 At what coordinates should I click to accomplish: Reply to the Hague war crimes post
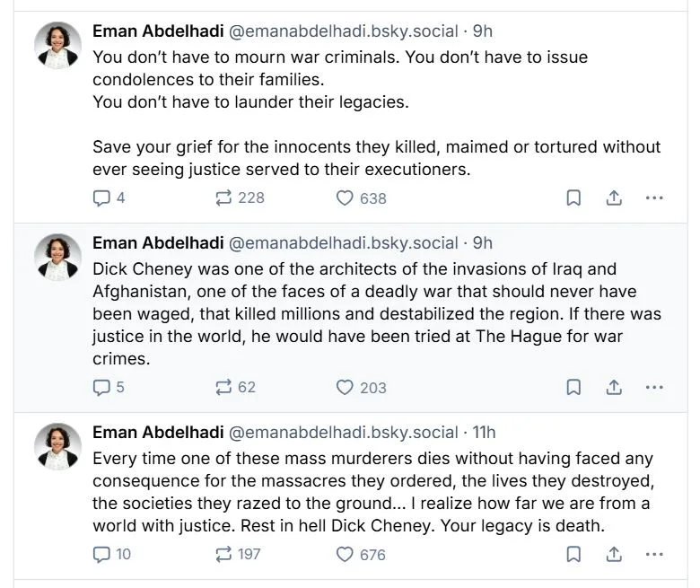102,387
